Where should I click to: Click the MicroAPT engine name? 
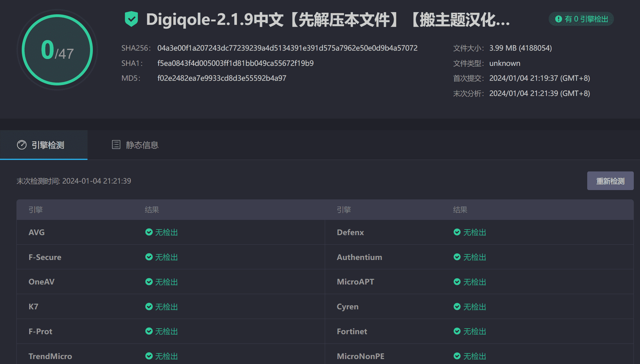click(356, 282)
